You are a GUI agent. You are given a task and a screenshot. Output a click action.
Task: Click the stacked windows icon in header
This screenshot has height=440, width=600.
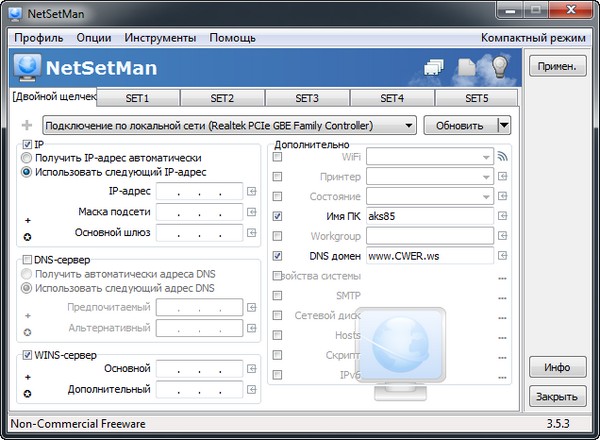(435, 69)
